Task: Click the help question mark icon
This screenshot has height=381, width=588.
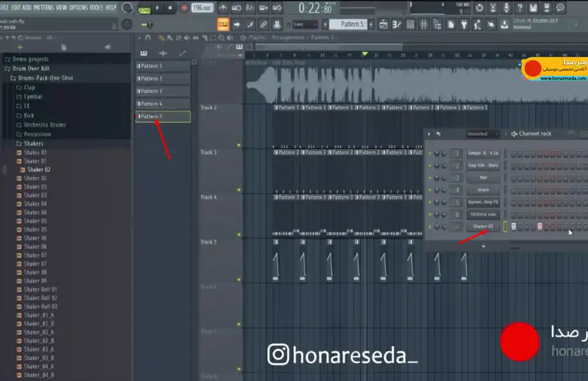Action: (520, 8)
